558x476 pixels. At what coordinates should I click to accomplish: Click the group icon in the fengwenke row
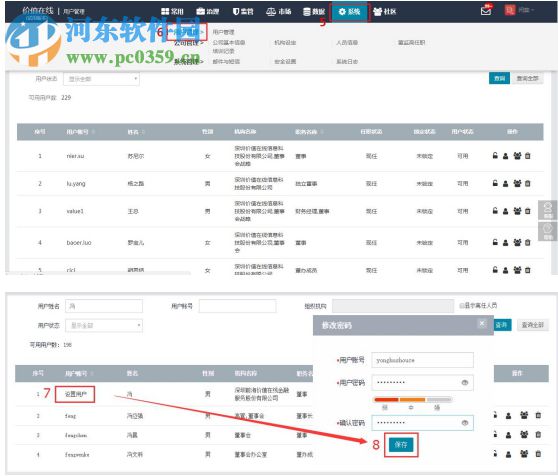click(x=524, y=454)
